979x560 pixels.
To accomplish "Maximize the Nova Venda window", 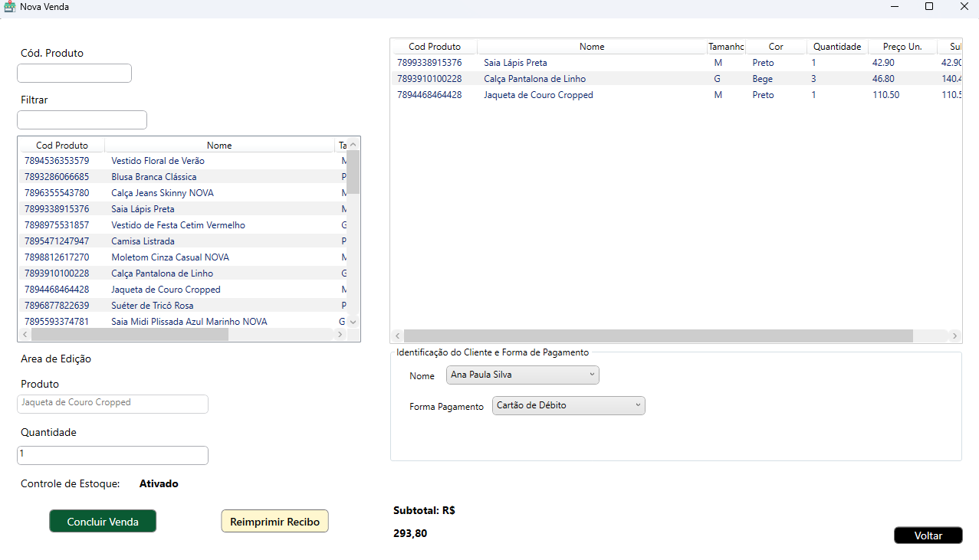I will [x=929, y=7].
